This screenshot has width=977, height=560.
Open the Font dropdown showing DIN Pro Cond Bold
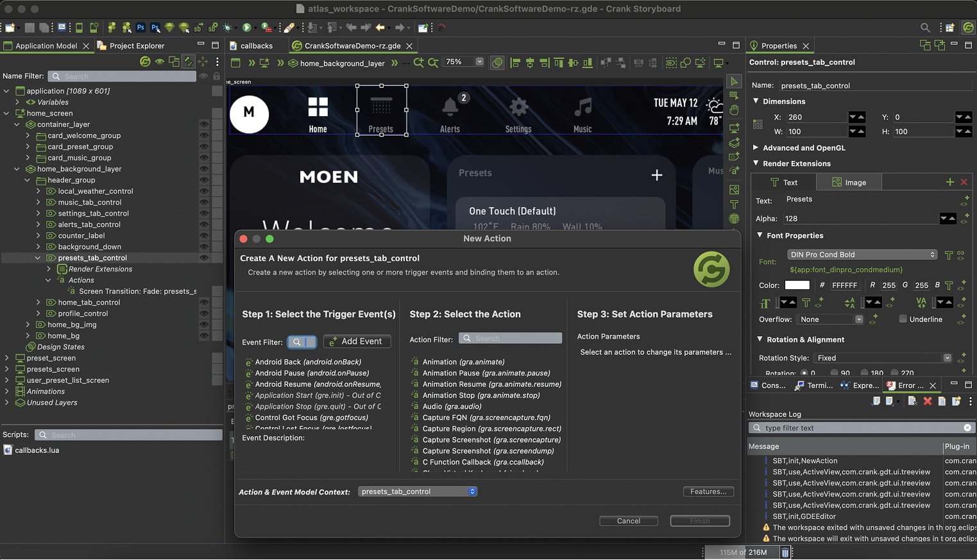tap(862, 255)
